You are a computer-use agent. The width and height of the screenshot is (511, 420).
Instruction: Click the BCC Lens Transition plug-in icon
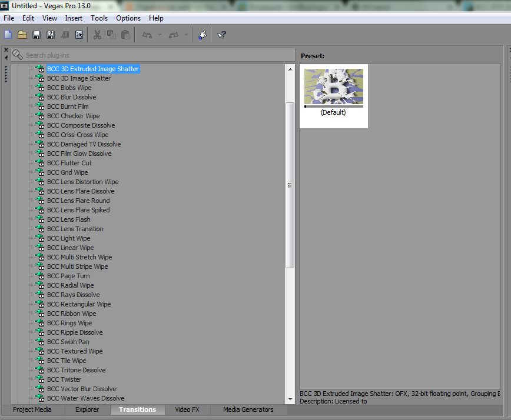[x=40, y=229]
